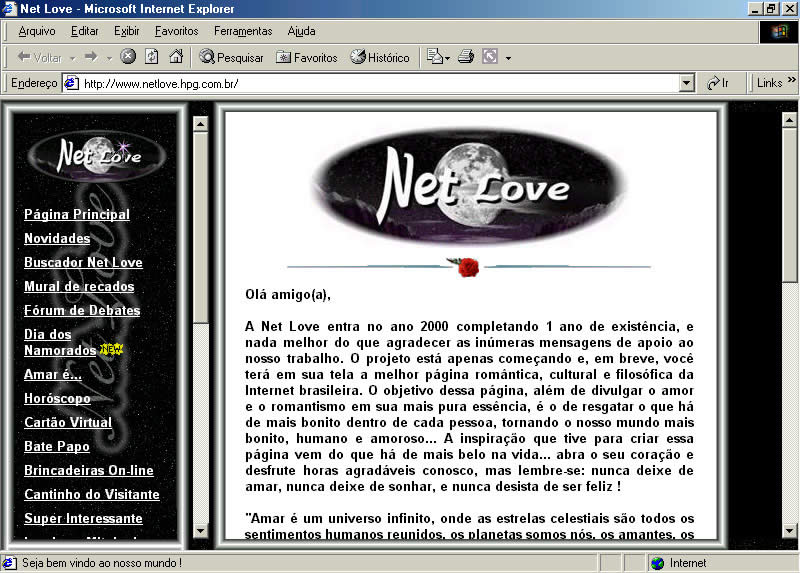Open the Histórico toolbar button
This screenshot has height=573, width=800.
coord(380,57)
